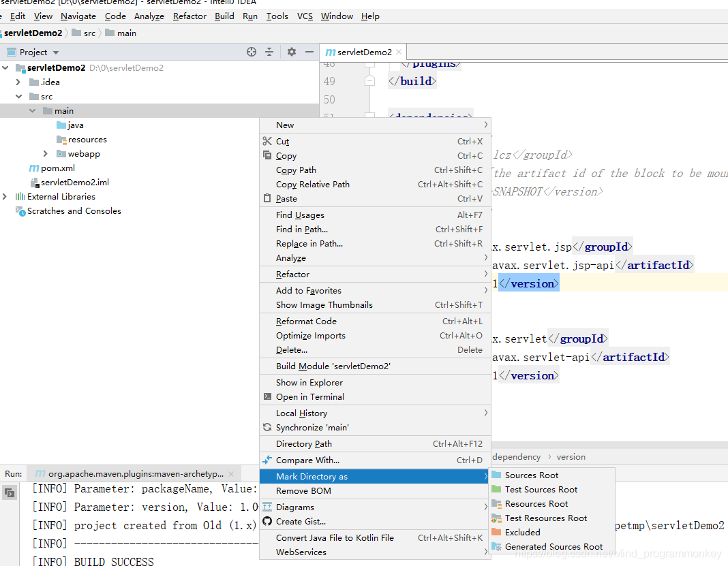Image resolution: width=728 pixels, height=566 pixels.
Task: Collapse the main folder arrow
Action: [x=33, y=110]
